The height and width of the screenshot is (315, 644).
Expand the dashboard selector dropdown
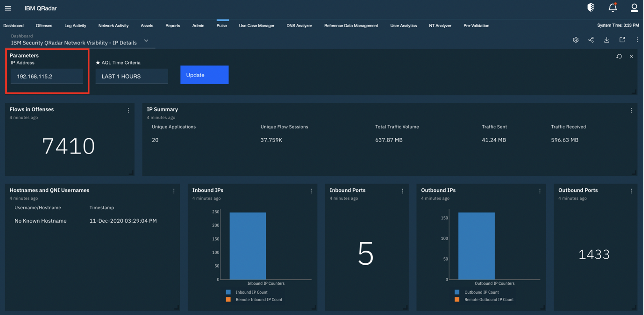[146, 40]
